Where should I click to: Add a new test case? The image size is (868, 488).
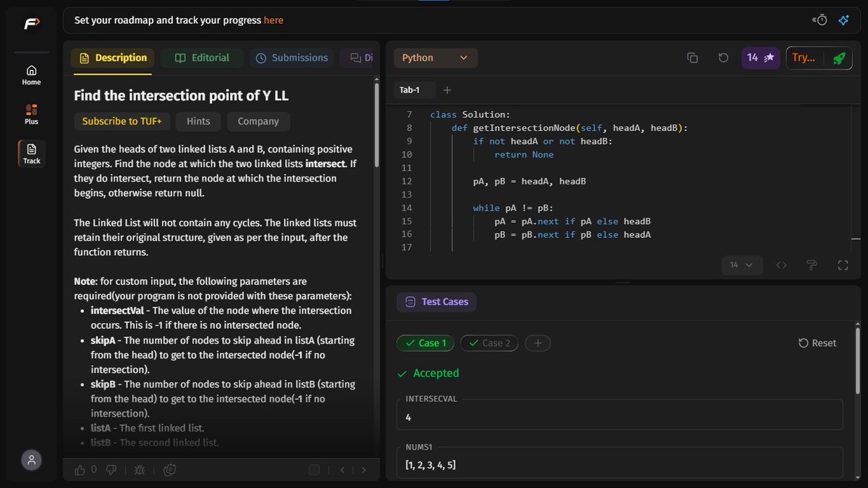[537, 343]
